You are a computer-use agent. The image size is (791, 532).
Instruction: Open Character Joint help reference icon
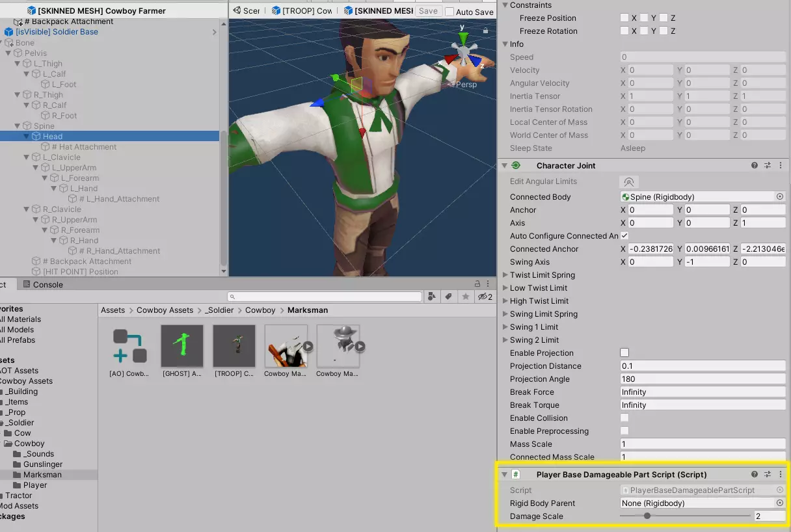[x=755, y=166]
